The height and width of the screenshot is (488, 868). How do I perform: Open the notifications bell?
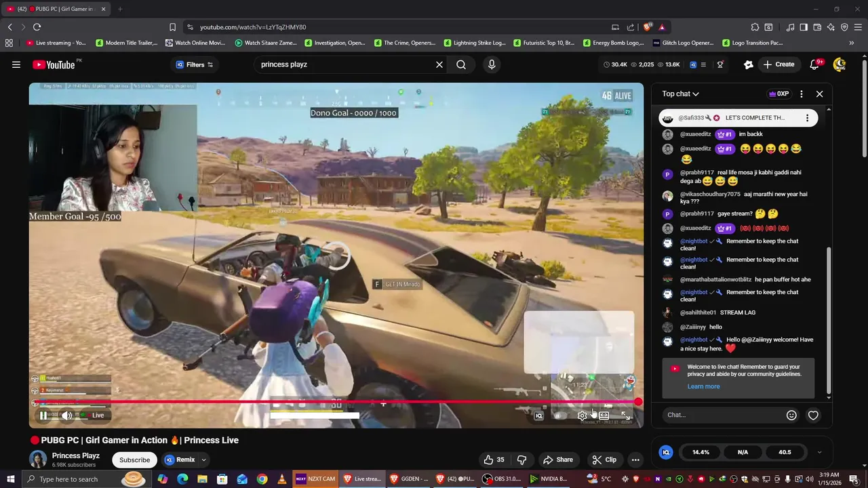point(816,65)
